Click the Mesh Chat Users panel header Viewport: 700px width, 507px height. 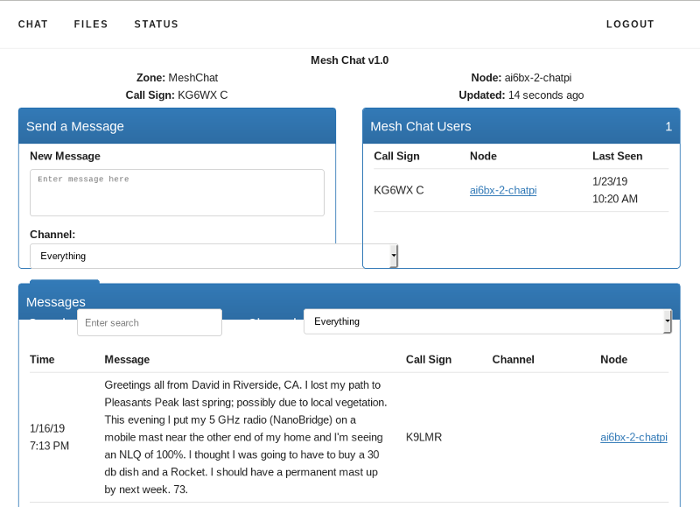[x=521, y=126]
